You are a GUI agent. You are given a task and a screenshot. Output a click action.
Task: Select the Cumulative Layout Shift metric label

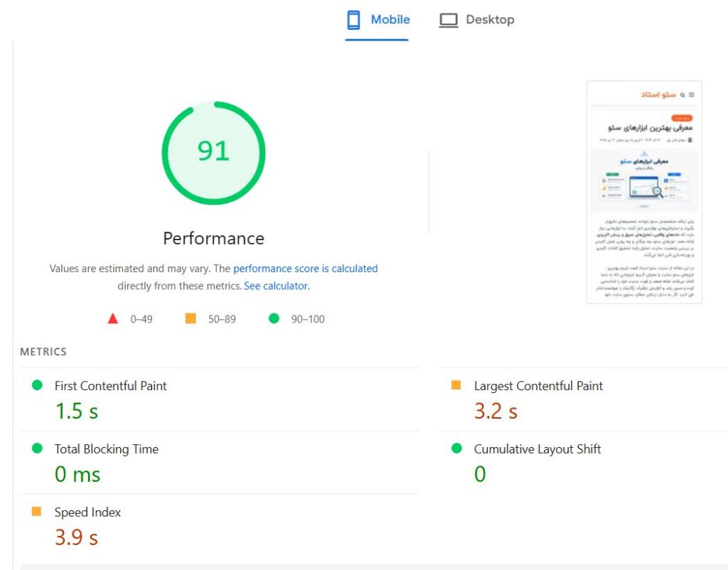pyautogui.click(x=537, y=449)
